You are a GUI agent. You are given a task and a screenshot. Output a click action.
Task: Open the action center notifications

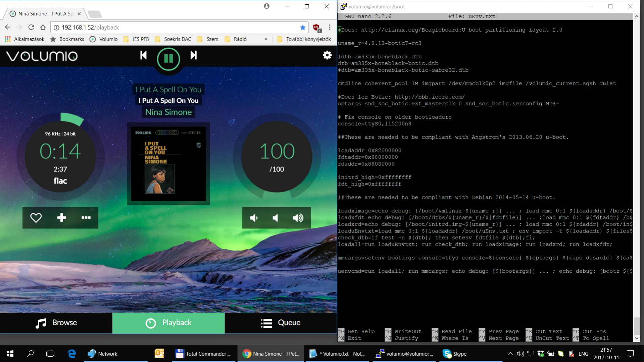[x=630, y=354]
